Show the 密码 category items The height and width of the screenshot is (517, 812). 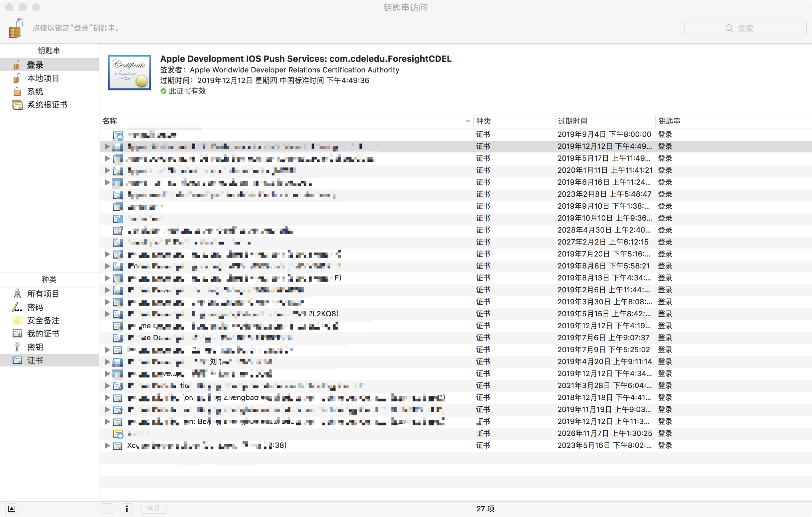coord(35,307)
